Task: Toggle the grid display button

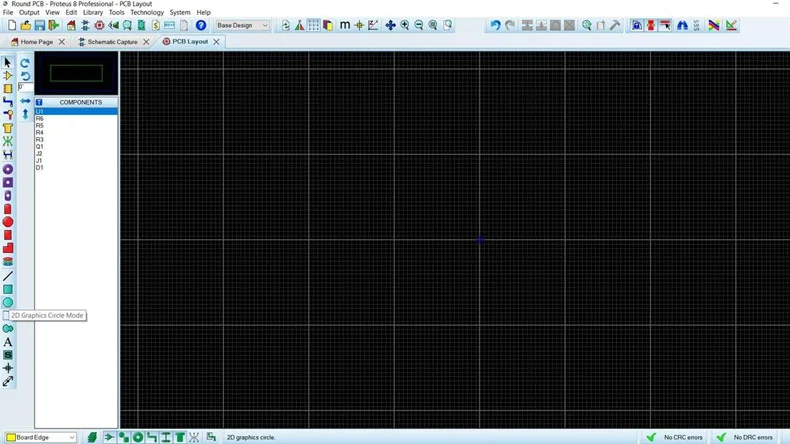Action: coord(313,25)
